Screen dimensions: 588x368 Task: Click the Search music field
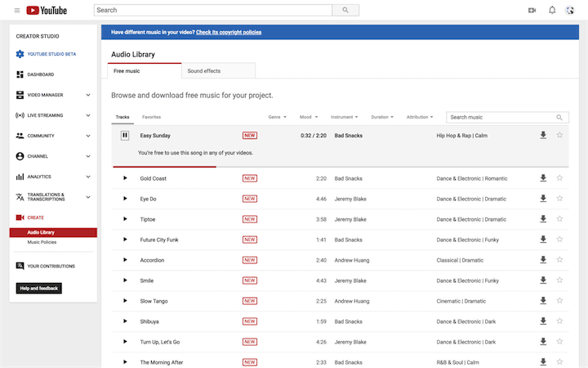pyautogui.click(x=507, y=117)
